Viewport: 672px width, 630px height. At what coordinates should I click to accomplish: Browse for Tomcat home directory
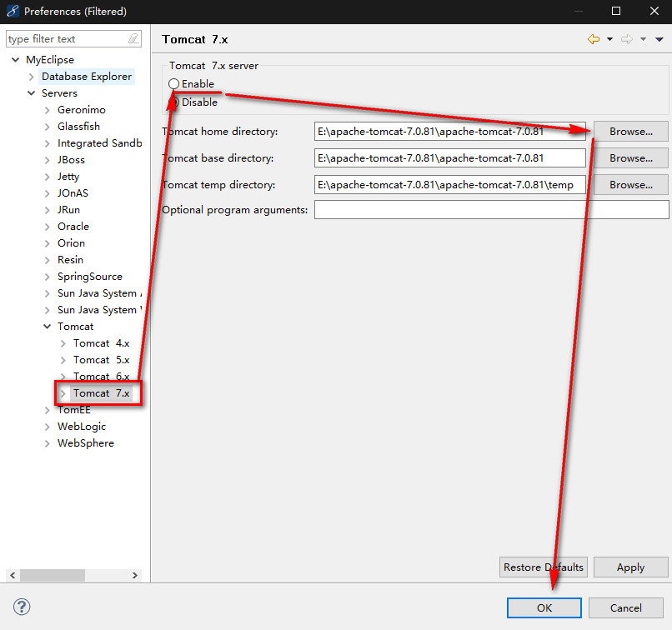631,132
